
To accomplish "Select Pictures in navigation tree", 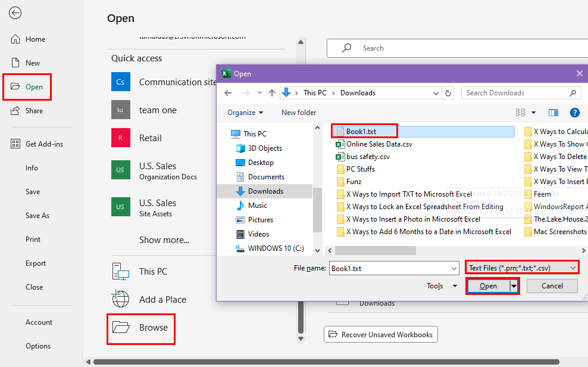I will [x=254, y=219].
